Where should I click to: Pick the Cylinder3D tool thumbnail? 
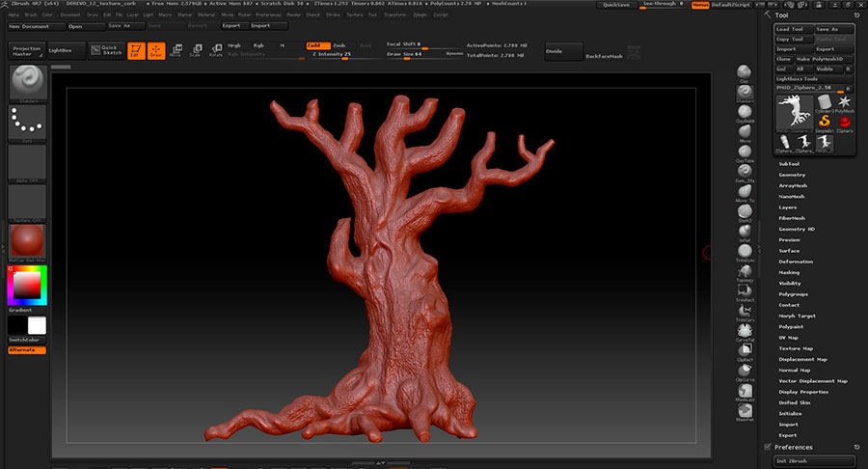(826, 102)
